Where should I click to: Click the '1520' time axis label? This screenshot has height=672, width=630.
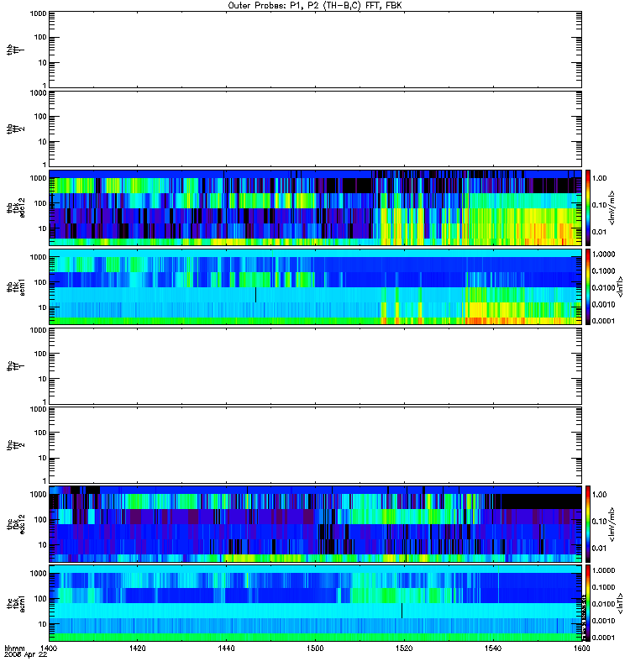coord(404,648)
